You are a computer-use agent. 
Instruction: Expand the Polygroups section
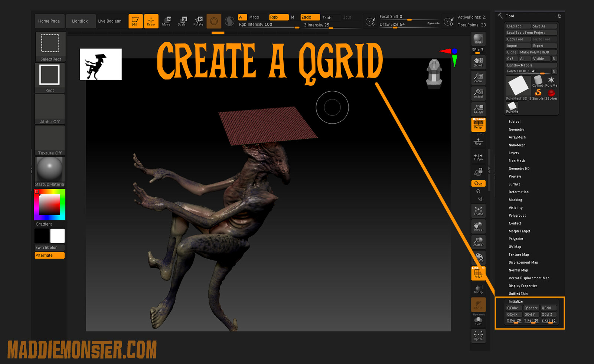[517, 216]
